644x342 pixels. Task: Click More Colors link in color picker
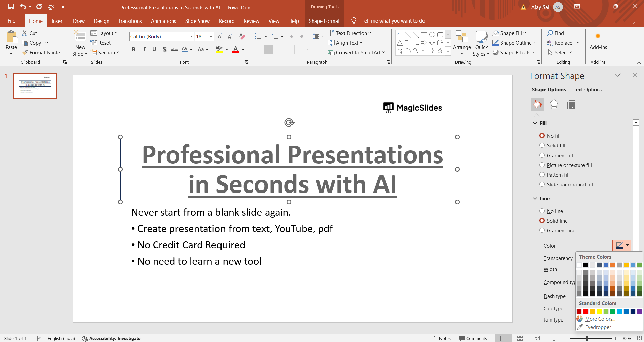click(600, 319)
